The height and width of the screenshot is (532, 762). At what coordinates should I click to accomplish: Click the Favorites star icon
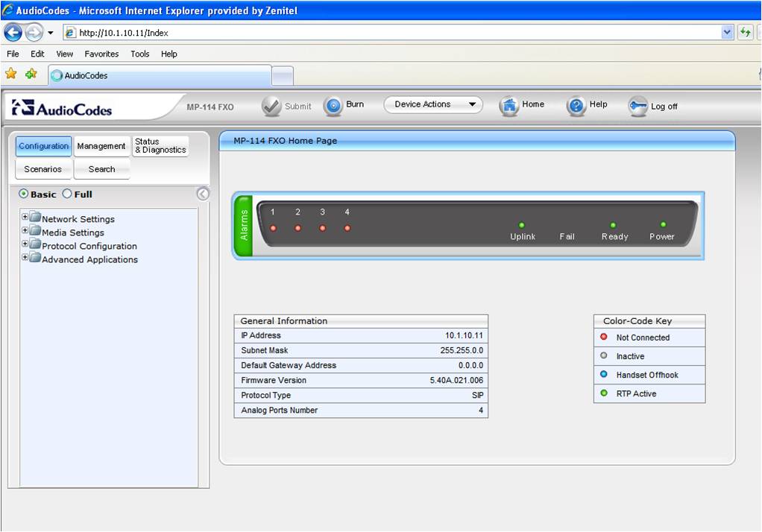click(11, 74)
